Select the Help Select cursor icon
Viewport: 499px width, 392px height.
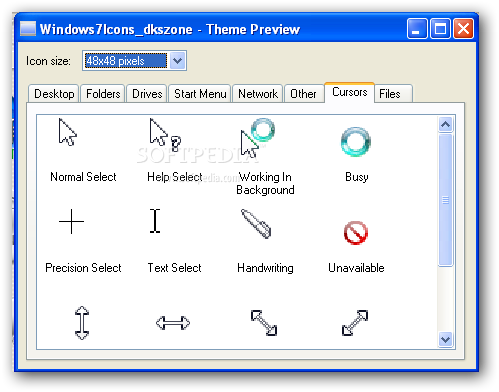tap(165, 134)
